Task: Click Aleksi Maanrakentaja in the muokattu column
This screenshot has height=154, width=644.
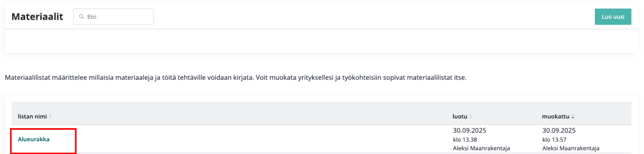Action: point(571,148)
